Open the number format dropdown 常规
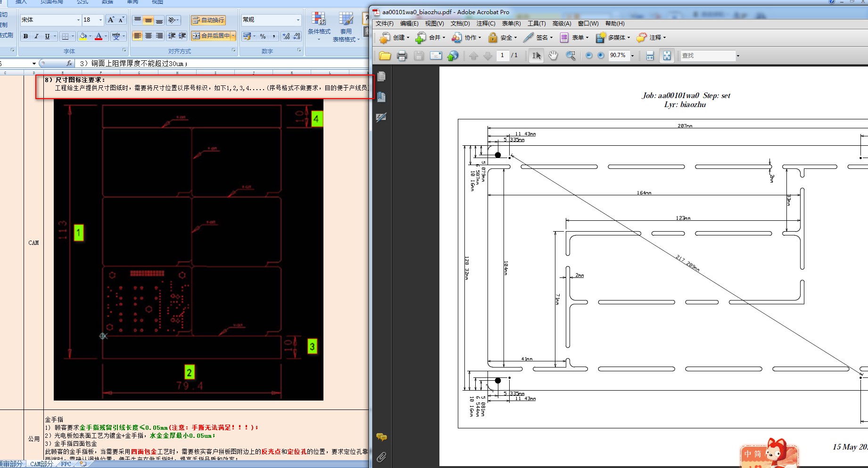The width and height of the screenshot is (868, 468). (298, 20)
